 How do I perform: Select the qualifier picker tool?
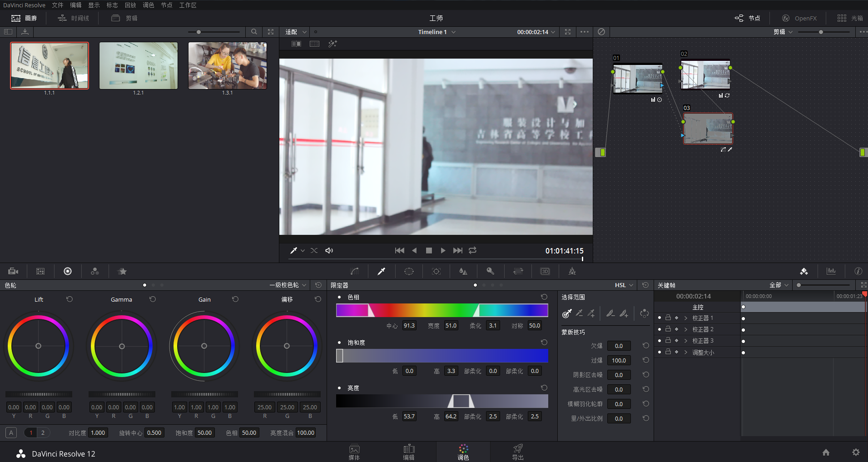[x=567, y=313]
